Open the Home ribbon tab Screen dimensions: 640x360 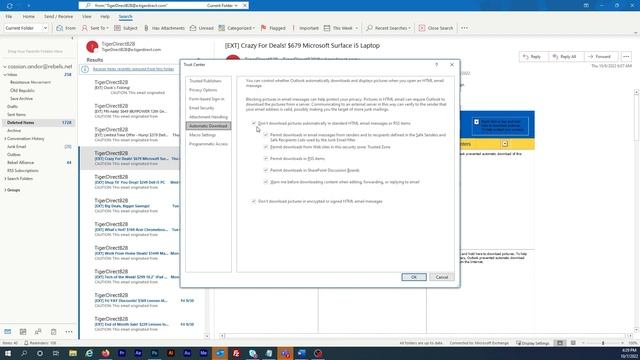pos(29,17)
